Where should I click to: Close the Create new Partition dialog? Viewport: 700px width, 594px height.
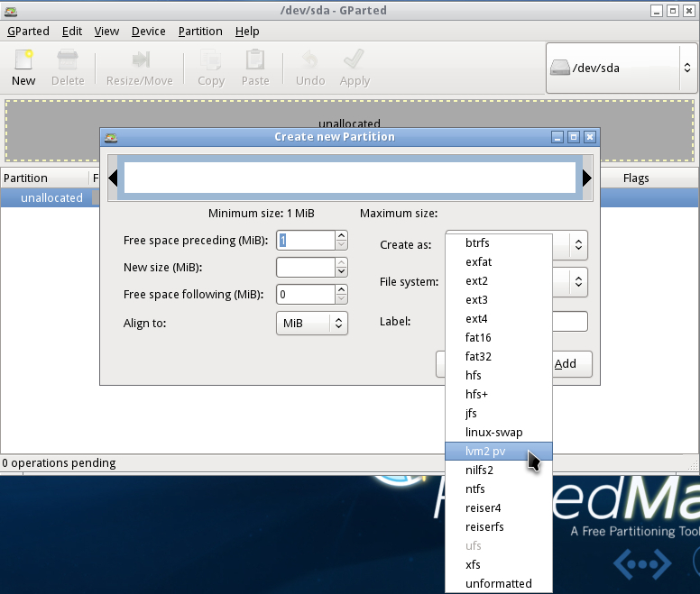point(590,137)
